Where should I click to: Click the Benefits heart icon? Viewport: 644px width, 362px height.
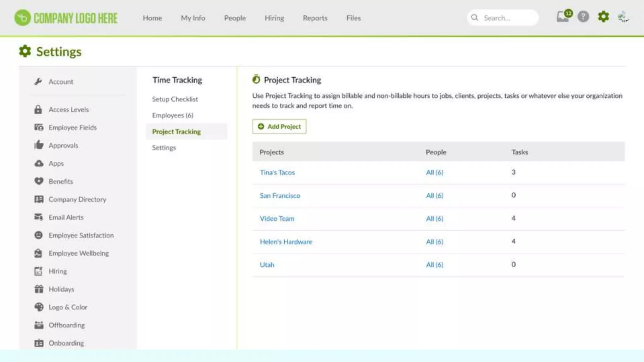point(39,181)
